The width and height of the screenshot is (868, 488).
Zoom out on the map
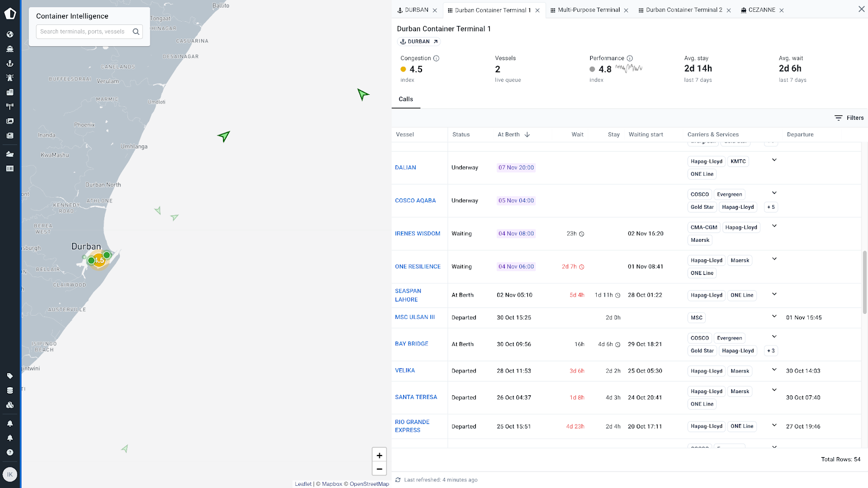coord(379,469)
